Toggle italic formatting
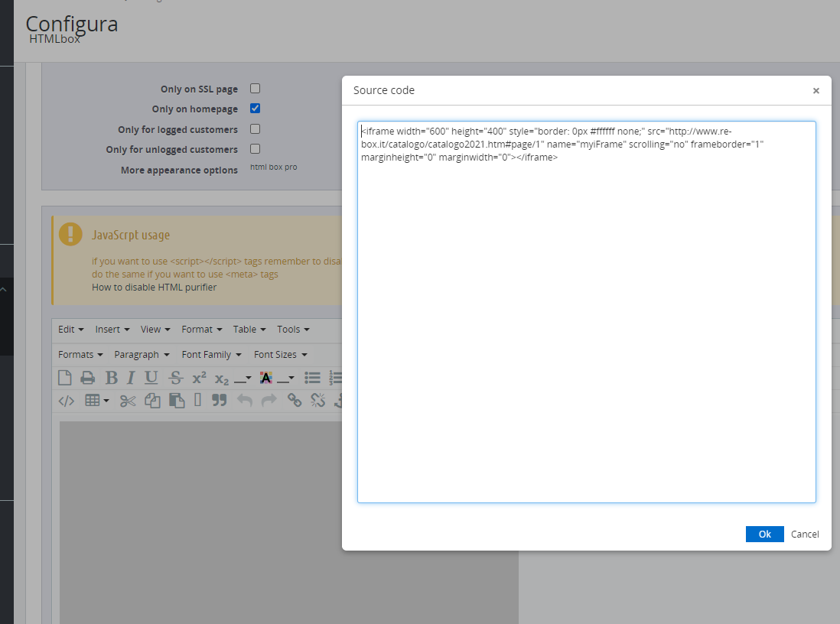The image size is (840, 624). coord(131,378)
